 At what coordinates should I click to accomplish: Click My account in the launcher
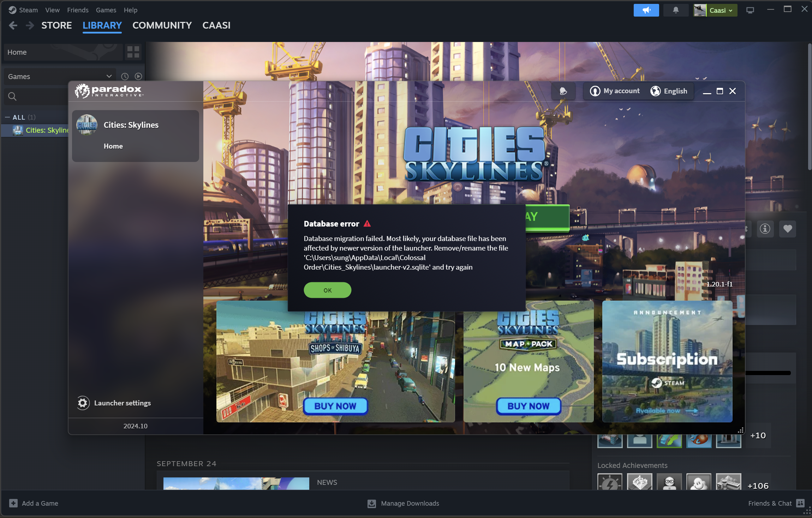[615, 91]
